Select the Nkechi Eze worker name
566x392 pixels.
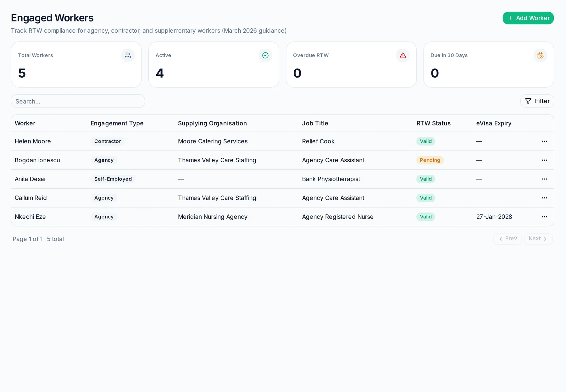coord(30,217)
